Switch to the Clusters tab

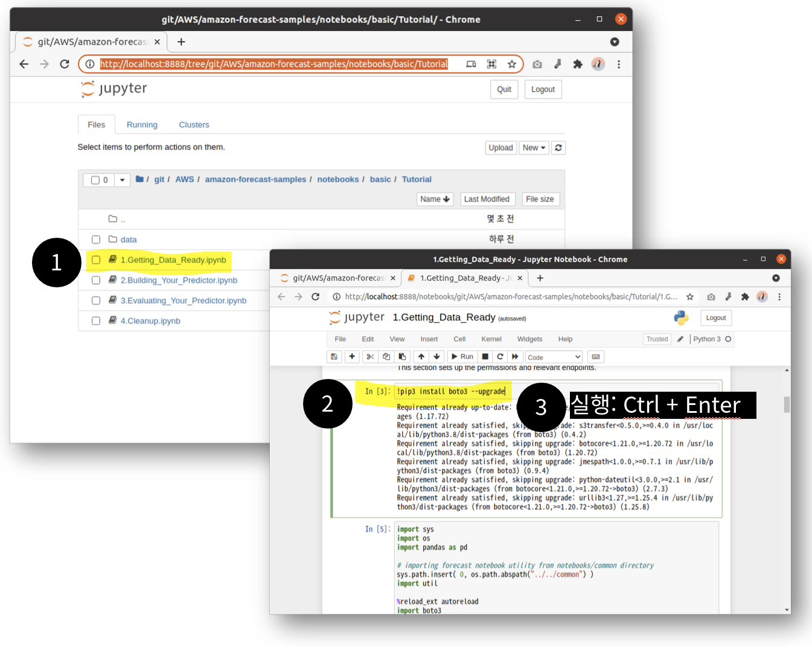click(x=194, y=125)
